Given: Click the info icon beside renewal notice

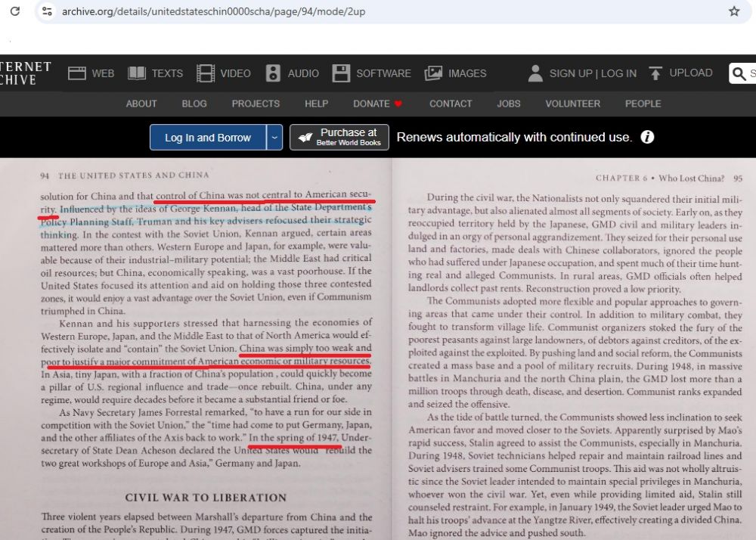Looking at the screenshot, I should tap(647, 137).
